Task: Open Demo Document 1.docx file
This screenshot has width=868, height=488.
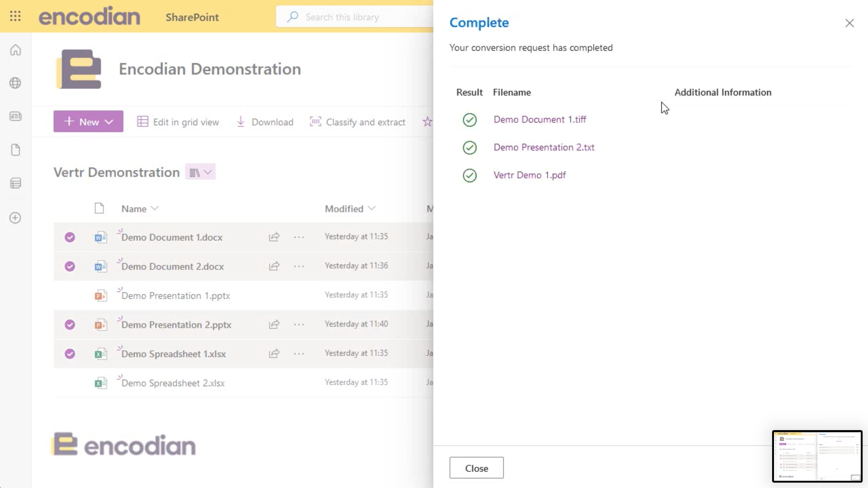Action: click(x=172, y=237)
